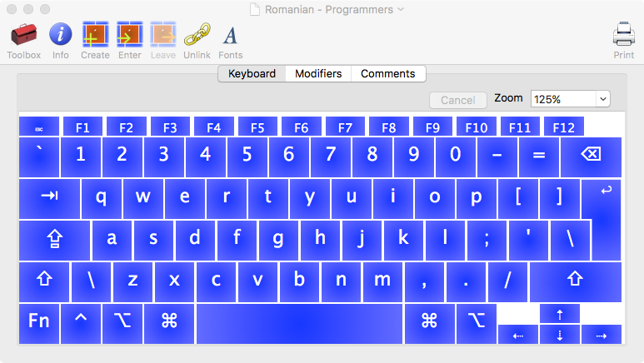Open the Zoom dropdown arrow

pyautogui.click(x=603, y=99)
